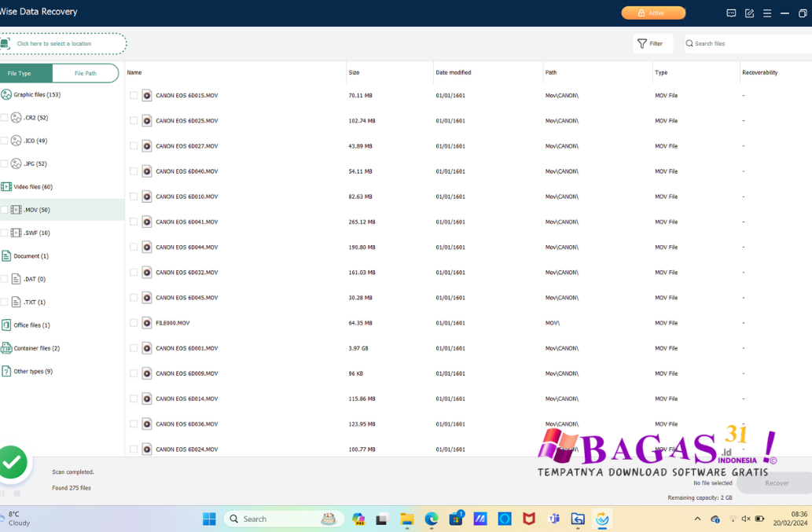Check the box for CANON EOS 6D025.MOV

(x=134, y=120)
